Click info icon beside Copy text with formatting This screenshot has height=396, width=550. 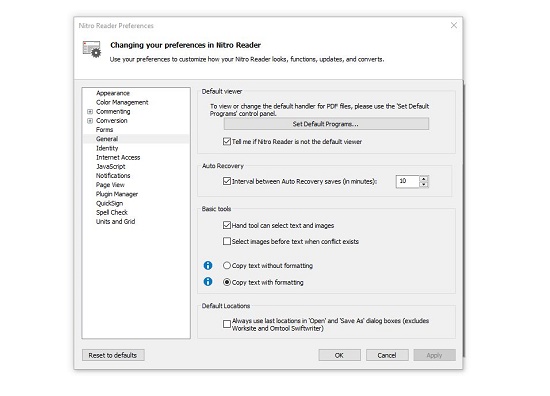[x=208, y=282]
